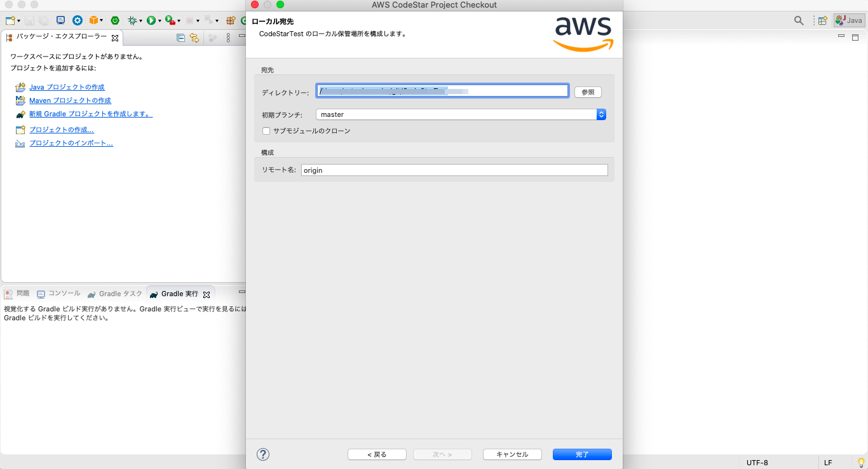This screenshot has height=469, width=868.
Task: Click the help question mark in dialog
Action: point(263,454)
